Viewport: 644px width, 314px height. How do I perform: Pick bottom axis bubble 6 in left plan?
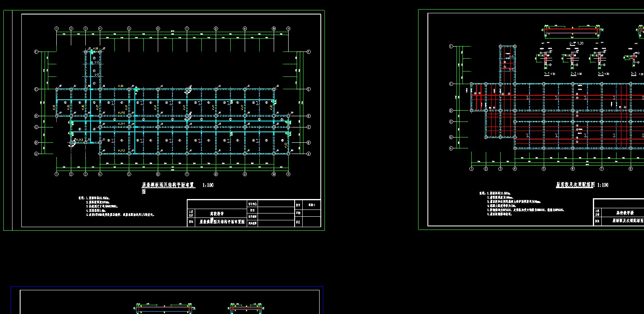(x=158, y=174)
